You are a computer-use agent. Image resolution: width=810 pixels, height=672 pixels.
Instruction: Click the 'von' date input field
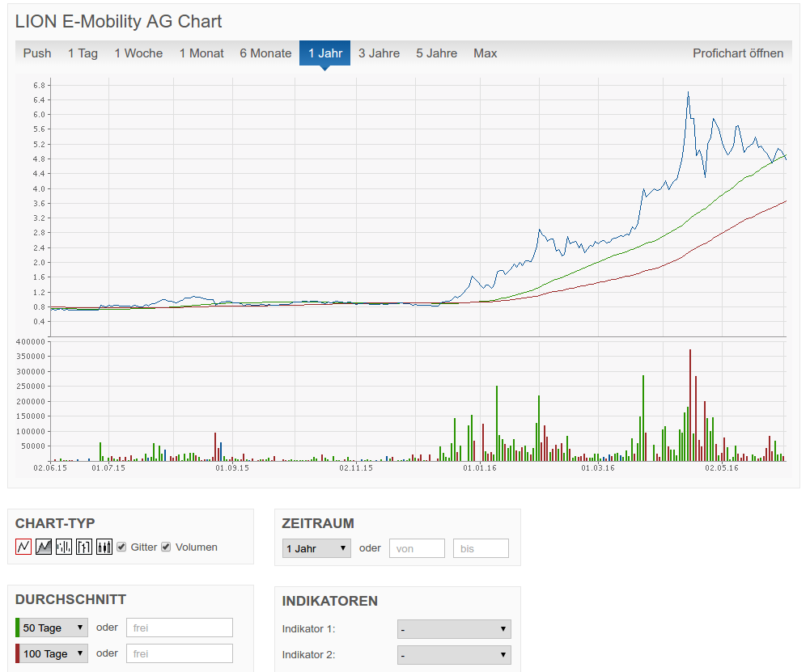click(x=417, y=547)
